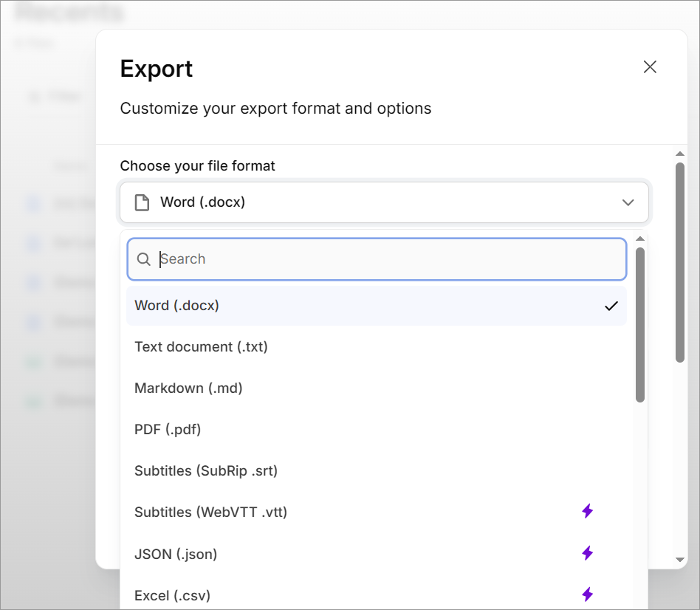Viewport: 700px width, 610px height.
Task: Click the "Export" dialog heading
Action: [157, 69]
